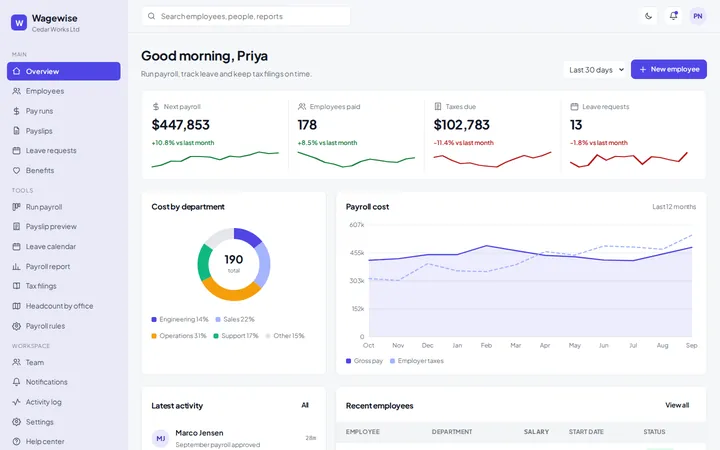Image resolution: width=720 pixels, height=450 pixels.
Task: Click the Notifications bell icon in sidebar
Action: click(17, 382)
